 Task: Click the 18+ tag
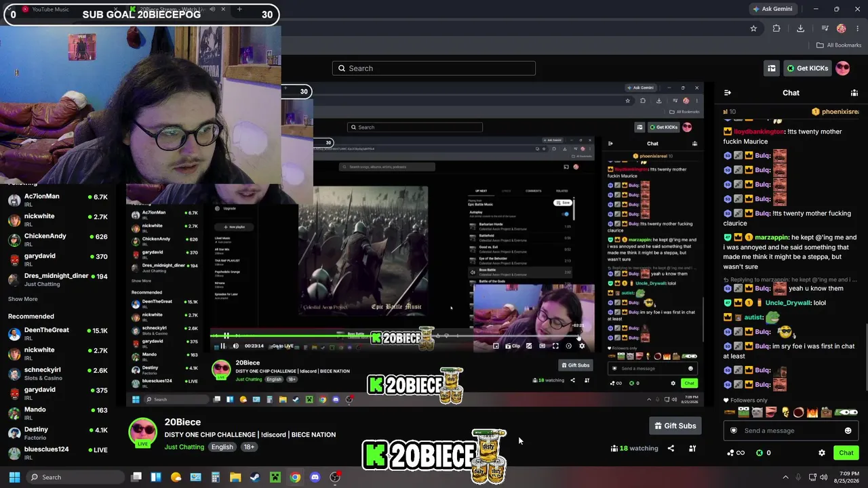tap(249, 447)
